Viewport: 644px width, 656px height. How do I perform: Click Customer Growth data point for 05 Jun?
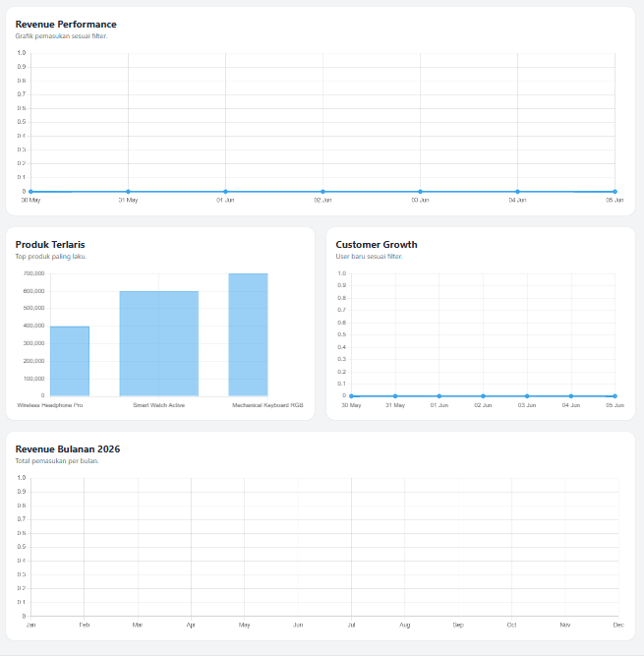(615, 396)
